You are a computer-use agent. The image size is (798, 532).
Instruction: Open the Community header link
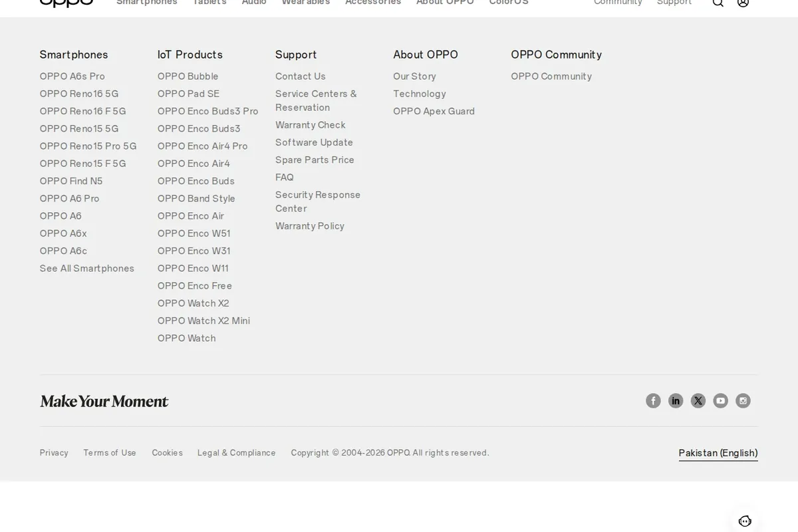[618, 3]
